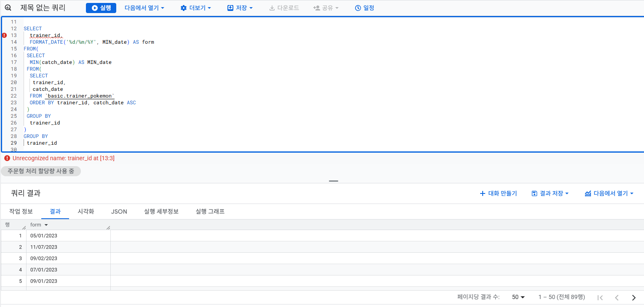Click result cell 05/01/2023

click(x=68, y=236)
